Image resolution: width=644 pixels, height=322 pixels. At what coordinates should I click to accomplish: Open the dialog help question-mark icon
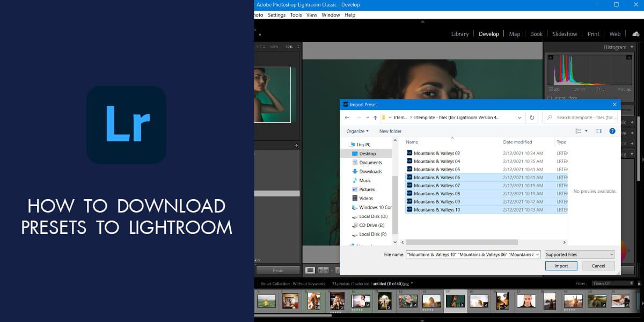[612, 131]
